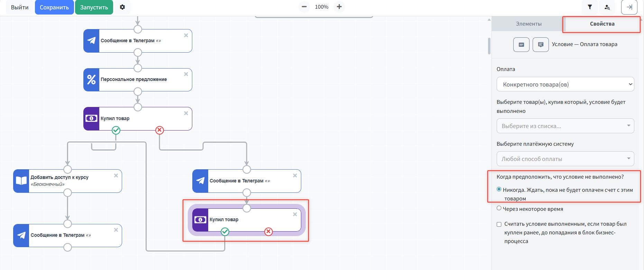This screenshot has height=270, width=644.
Task: Click the zoom out minus button
Action: (x=304, y=7)
